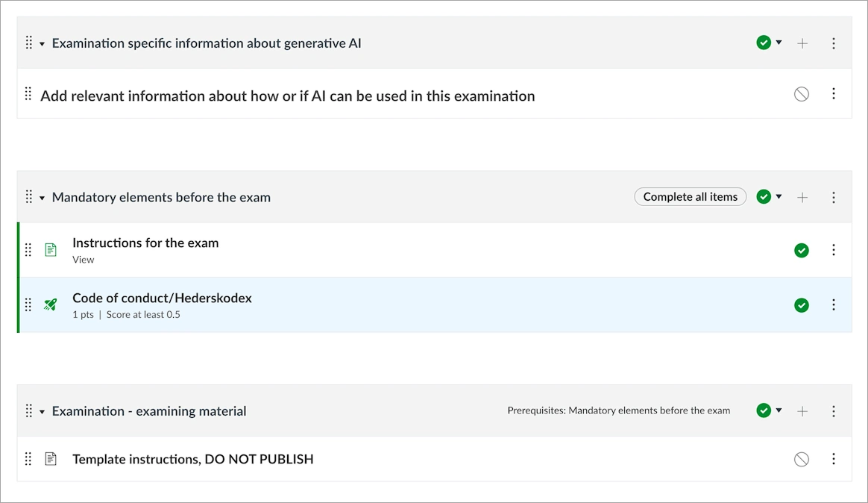The height and width of the screenshot is (503, 868).
Task: Click the Mandatory elements before the exam title
Action: coord(161,197)
